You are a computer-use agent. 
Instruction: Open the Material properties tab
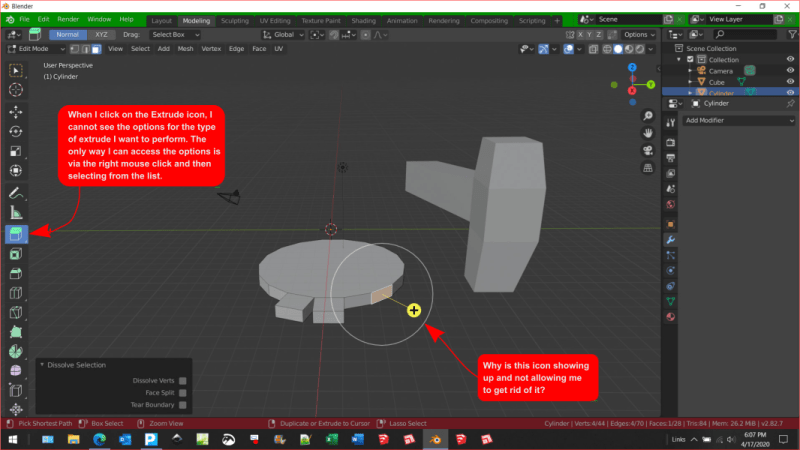tap(670, 316)
